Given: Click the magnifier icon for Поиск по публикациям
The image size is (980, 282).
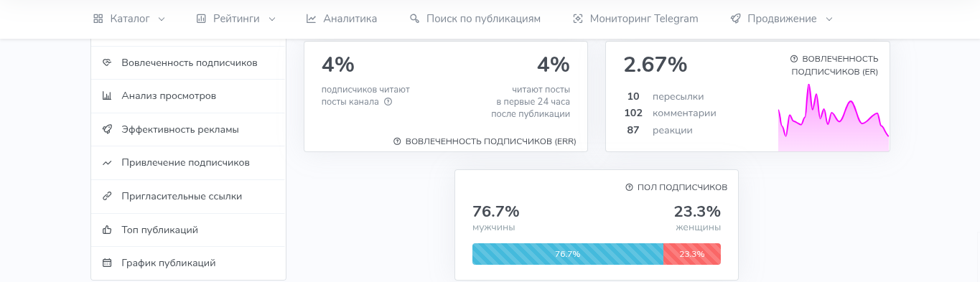Looking at the screenshot, I should pyautogui.click(x=414, y=19).
